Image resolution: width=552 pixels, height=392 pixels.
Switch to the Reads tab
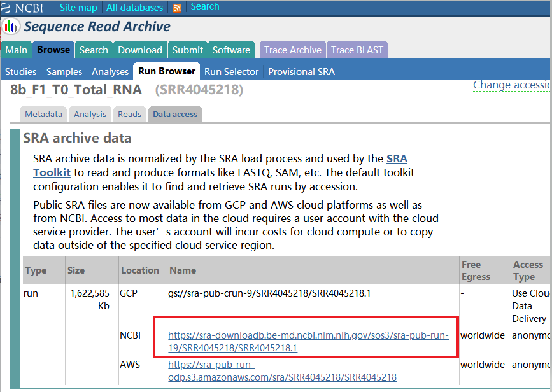(x=129, y=115)
